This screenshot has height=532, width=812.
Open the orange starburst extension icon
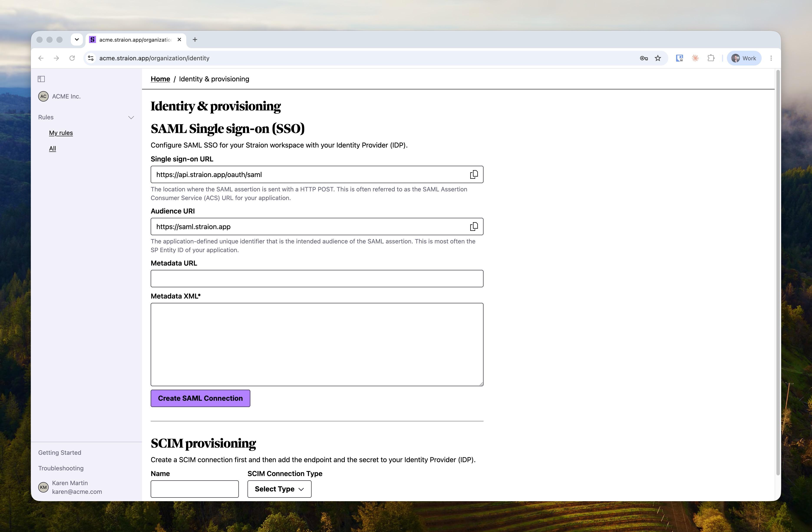point(695,58)
